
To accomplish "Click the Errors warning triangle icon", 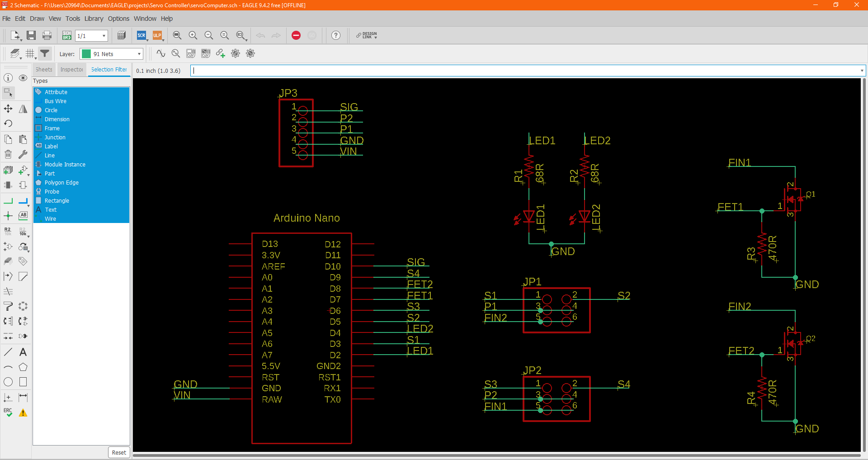I will click(23, 413).
